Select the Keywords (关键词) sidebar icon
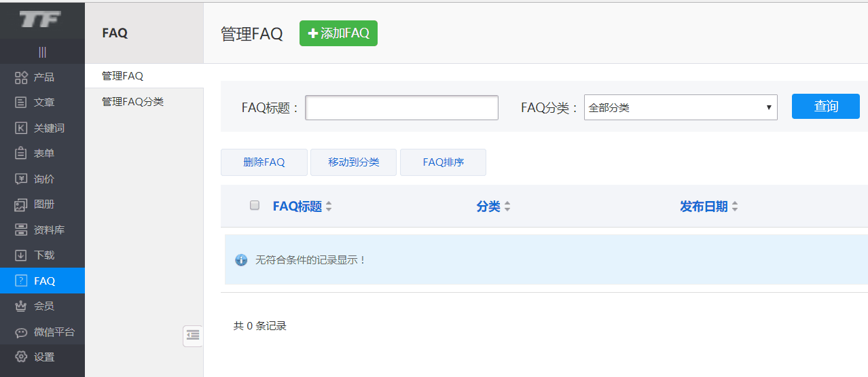 tap(21, 128)
